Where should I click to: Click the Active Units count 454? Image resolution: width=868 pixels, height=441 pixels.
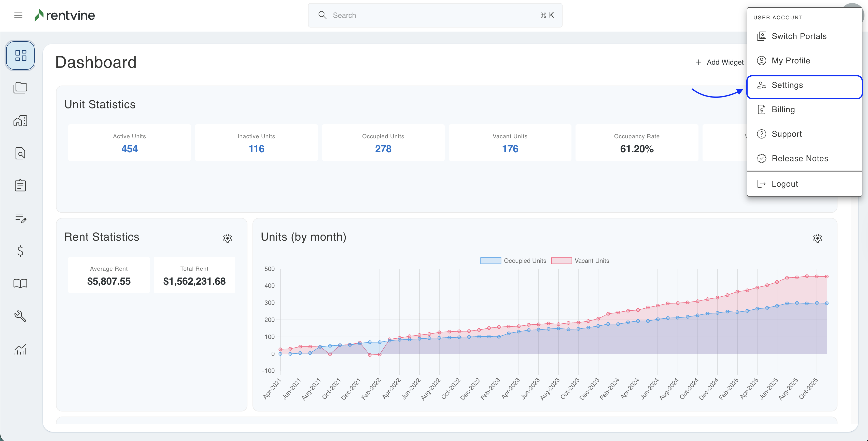129,149
